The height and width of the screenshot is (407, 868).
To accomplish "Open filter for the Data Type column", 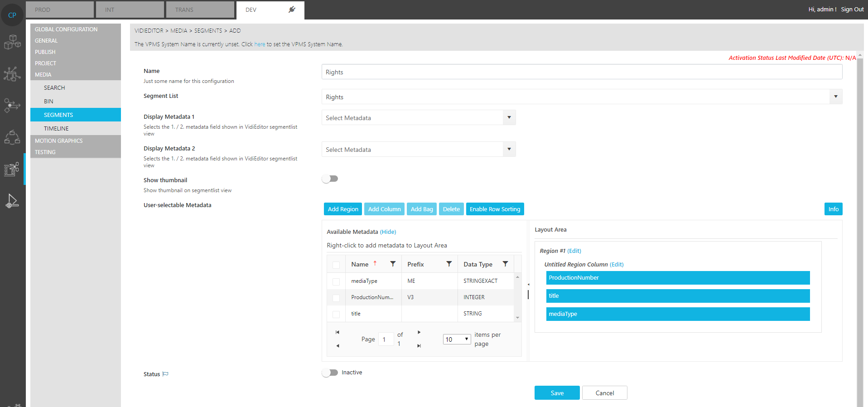I will 505,264.
